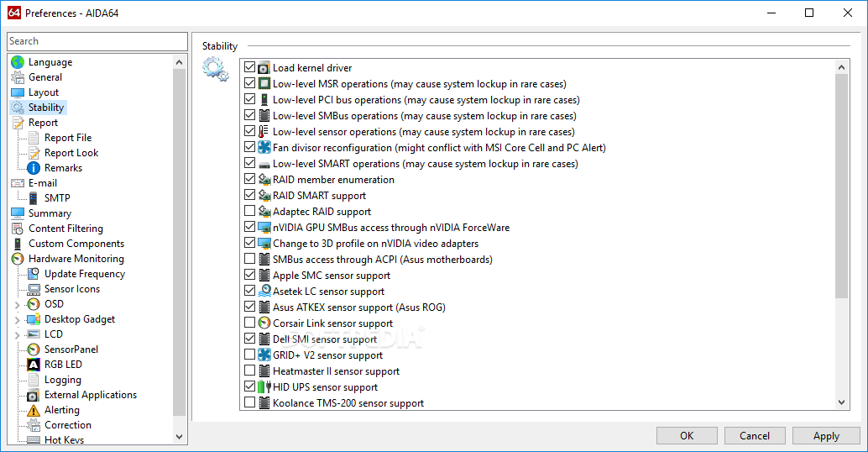Select Stability in the preferences tree

(x=46, y=108)
